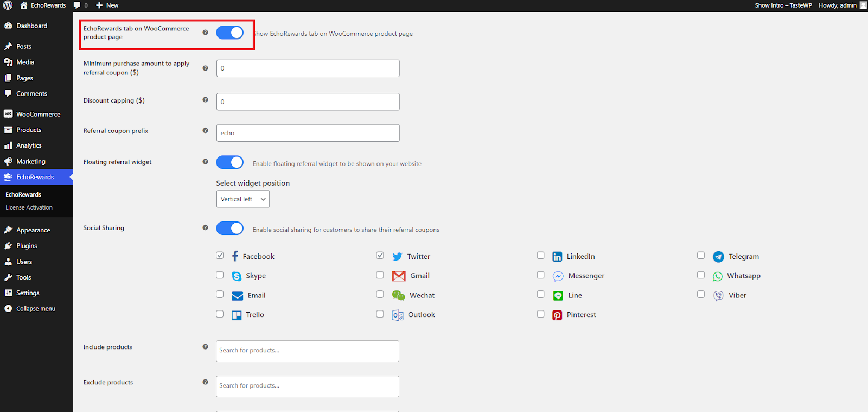Click help icon next to Referral coupon prefix
The height and width of the screenshot is (412, 868).
[x=205, y=130]
